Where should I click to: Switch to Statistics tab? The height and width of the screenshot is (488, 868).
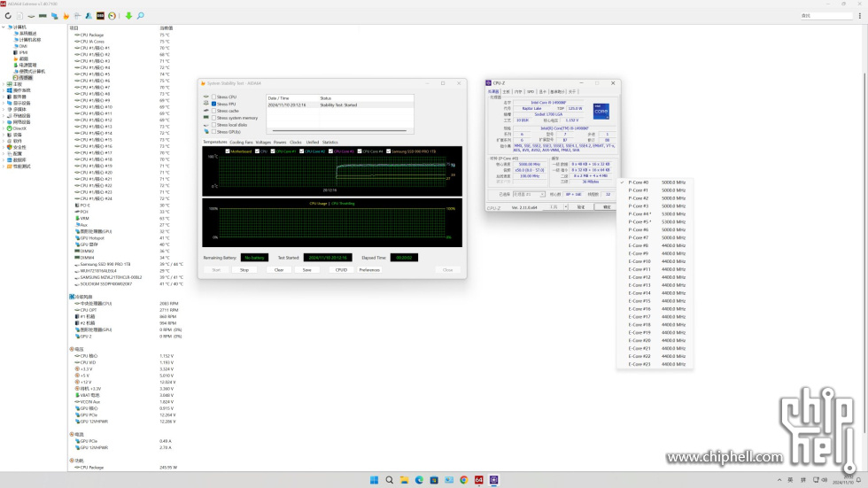(329, 143)
